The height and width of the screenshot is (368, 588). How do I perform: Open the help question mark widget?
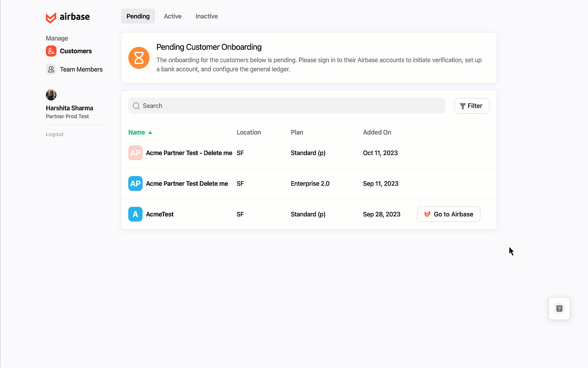coord(559,309)
